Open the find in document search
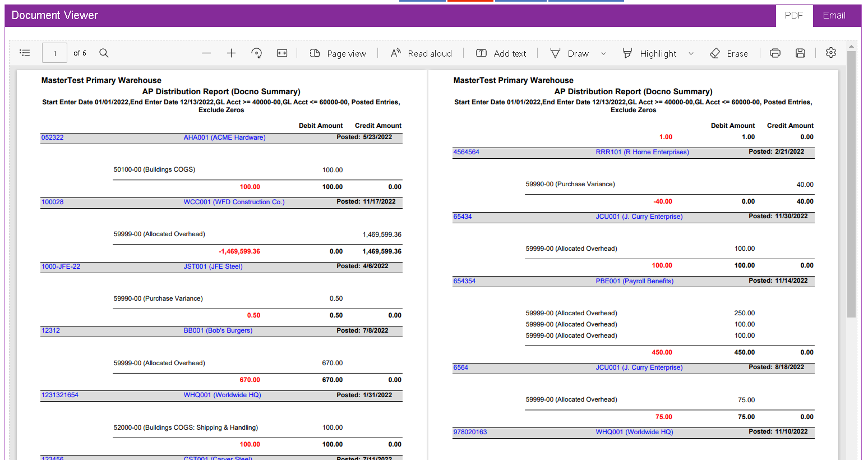Screen dimensions: 868x460 point(104,53)
